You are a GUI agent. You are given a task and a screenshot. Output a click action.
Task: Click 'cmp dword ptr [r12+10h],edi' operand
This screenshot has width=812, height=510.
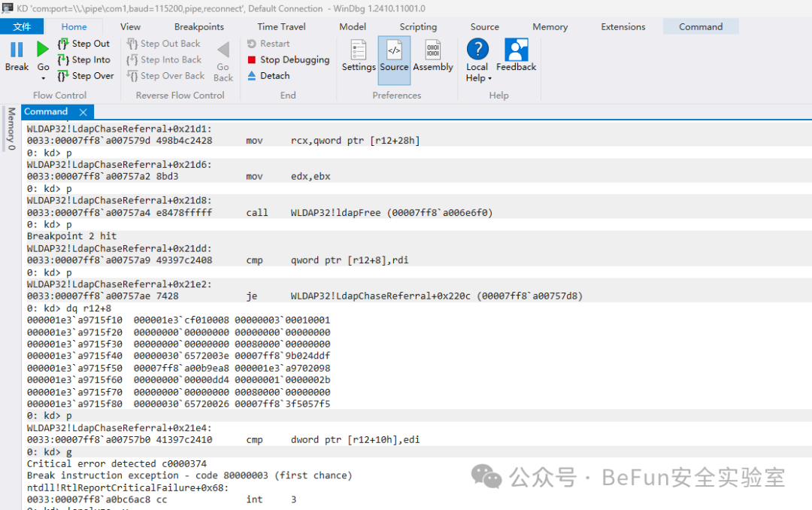[355, 439]
